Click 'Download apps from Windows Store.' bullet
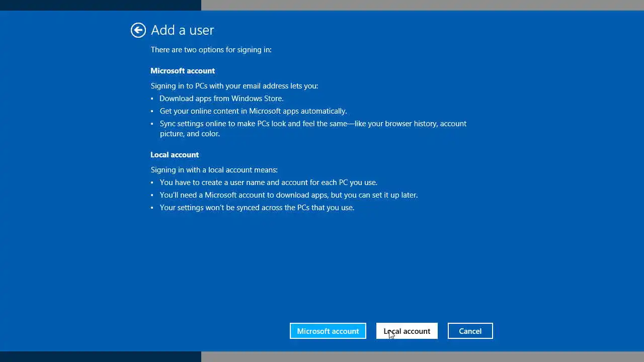The height and width of the screenshot is (362, 644). pos(221,99)
